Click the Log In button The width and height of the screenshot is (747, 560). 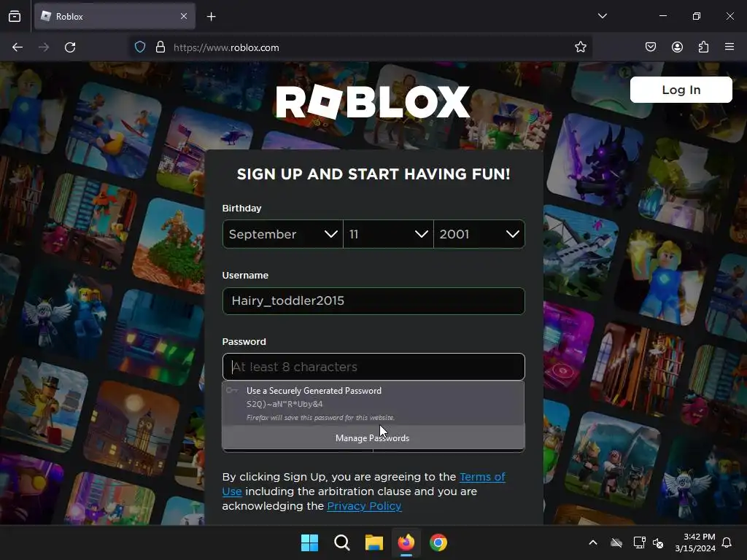(x=681, y=90)
